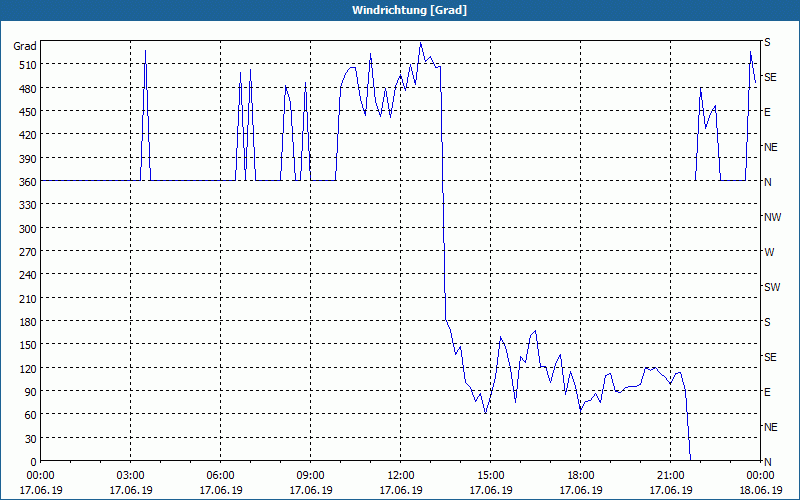Click the 90 degree axis label

[31, 391]
